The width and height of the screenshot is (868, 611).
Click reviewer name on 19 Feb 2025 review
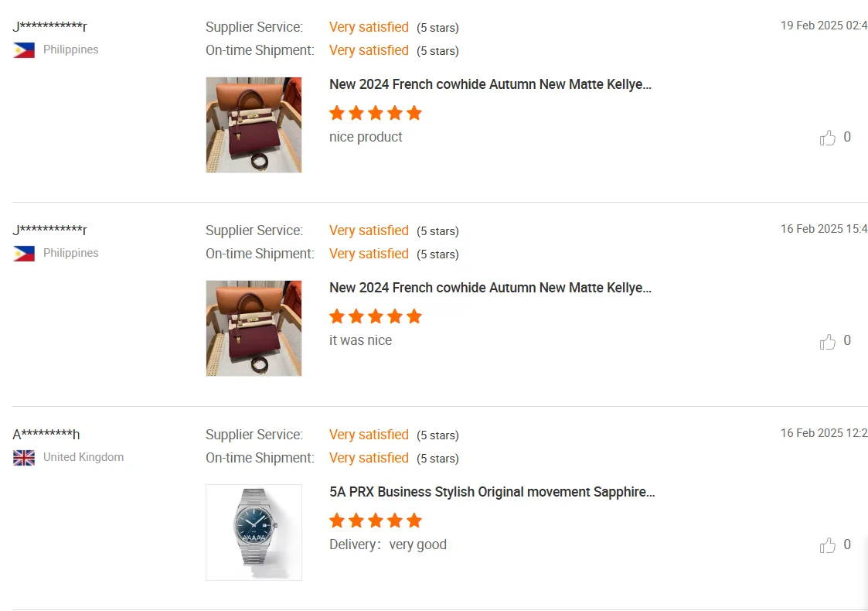pyautogui.click(x=49, y=27)
